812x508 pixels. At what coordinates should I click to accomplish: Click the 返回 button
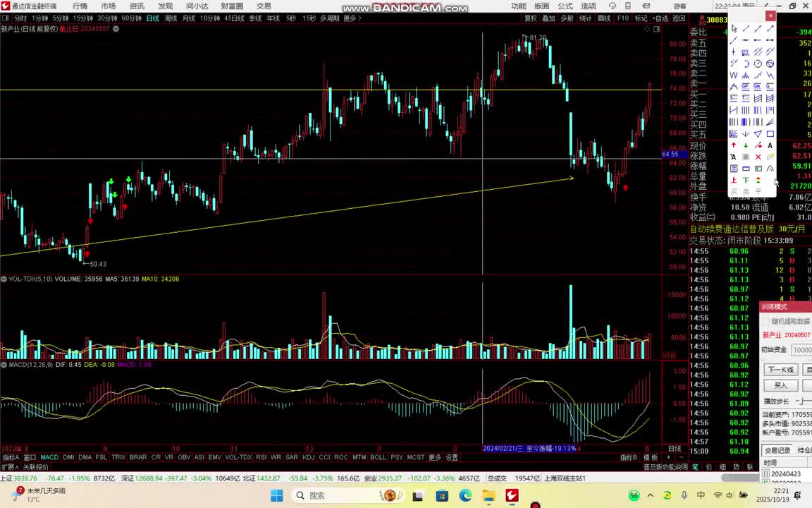click(x=679, y=18)
